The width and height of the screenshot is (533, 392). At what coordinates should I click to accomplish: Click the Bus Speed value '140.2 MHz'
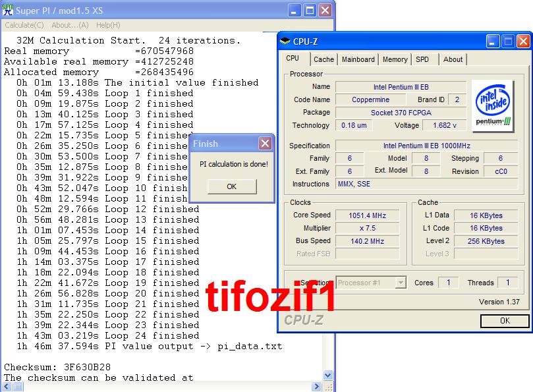coord(367,241)
